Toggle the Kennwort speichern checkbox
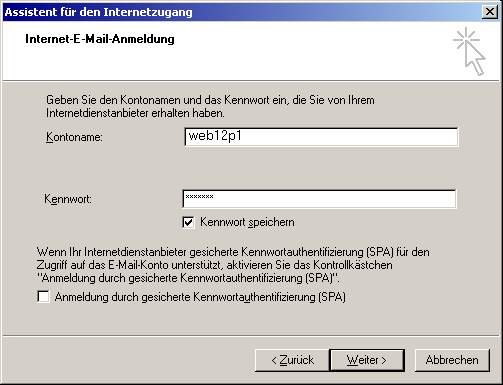Image resolution: width=503 pixels, height=385 pixels. (x=188, y=222)
